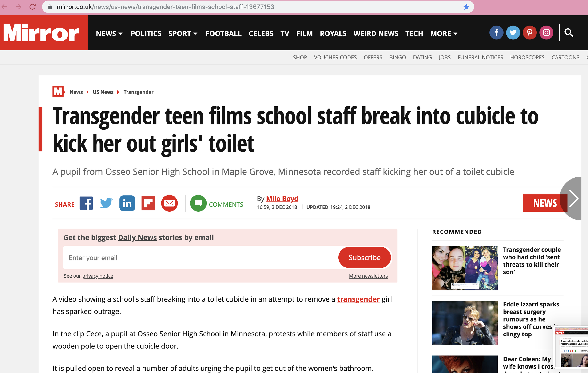The width and height of the screenshot is (588, 373).
Task: Open the HOROSCOPES link
Action: (x=527, y=57)
